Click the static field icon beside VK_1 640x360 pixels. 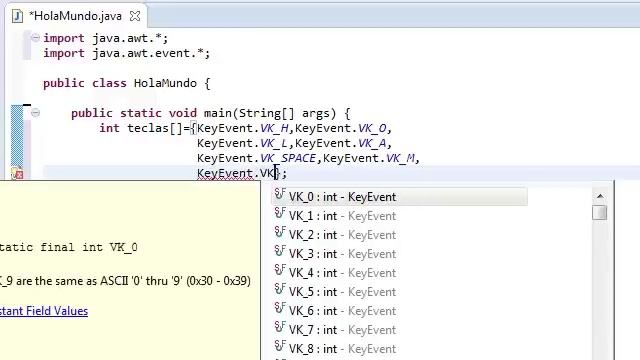pos(280,213)
